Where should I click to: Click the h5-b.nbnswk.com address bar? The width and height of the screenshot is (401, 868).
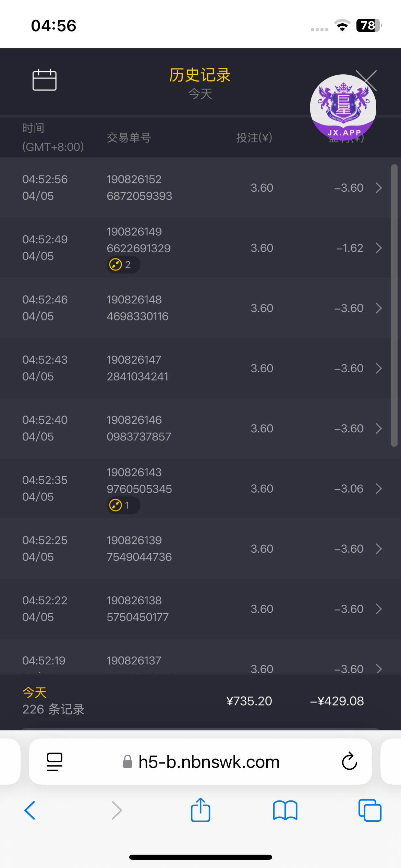[208, 761]
